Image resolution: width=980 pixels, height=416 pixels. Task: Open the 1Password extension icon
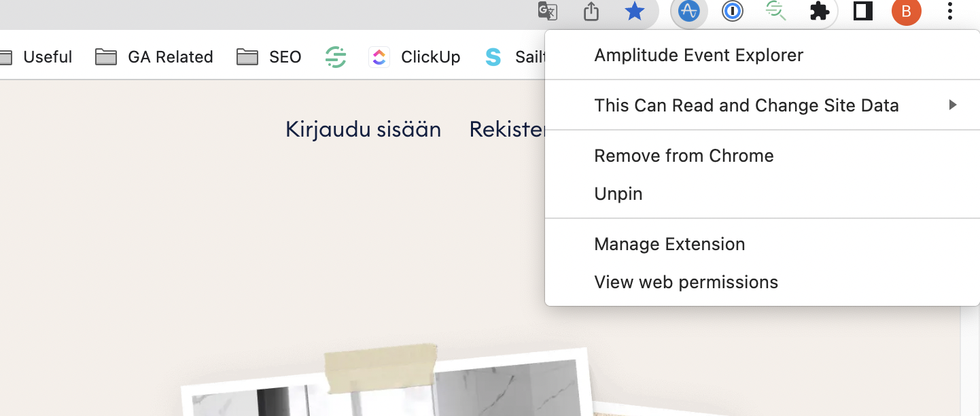click(x=733, y=11)
